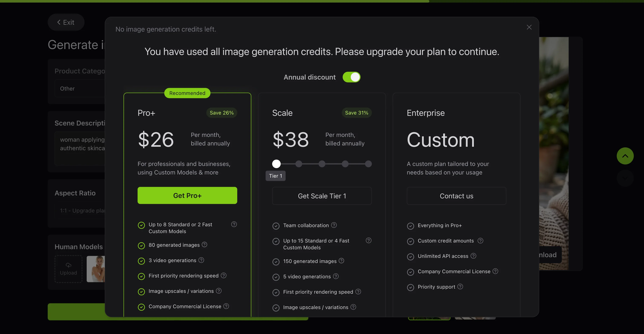Viewport: 644px width, 334px height.
Task: Click the green scroll-up arrow button
Action: 625,156
